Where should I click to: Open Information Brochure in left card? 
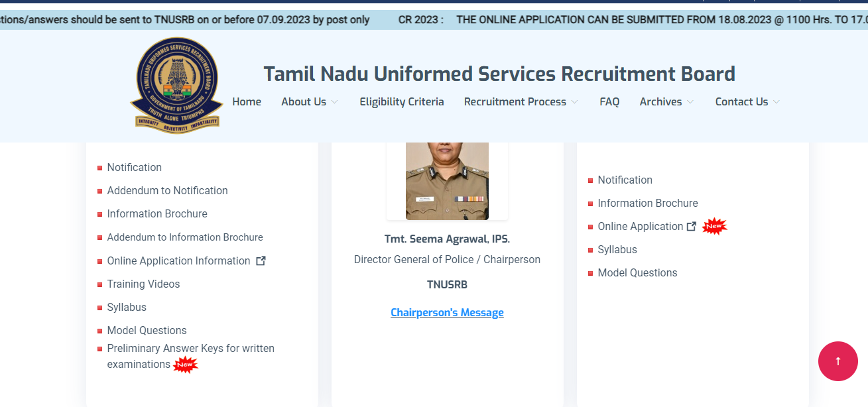point(157,213)
